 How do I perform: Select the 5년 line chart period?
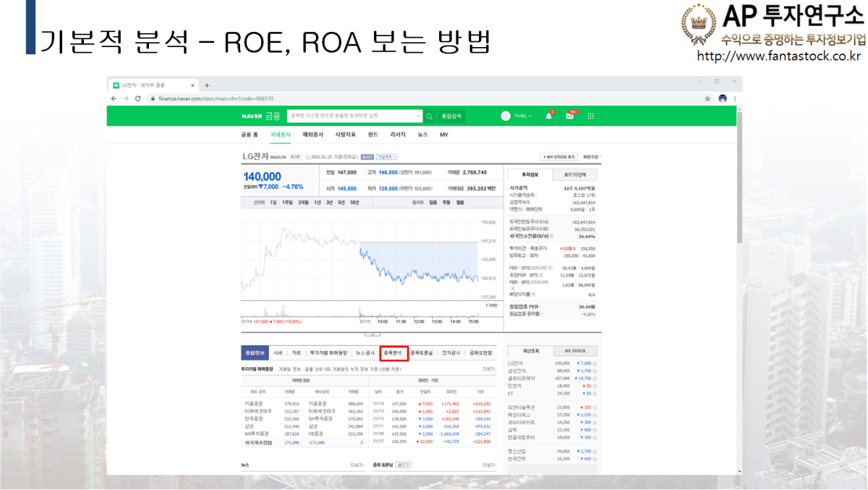tap(341, 203)
